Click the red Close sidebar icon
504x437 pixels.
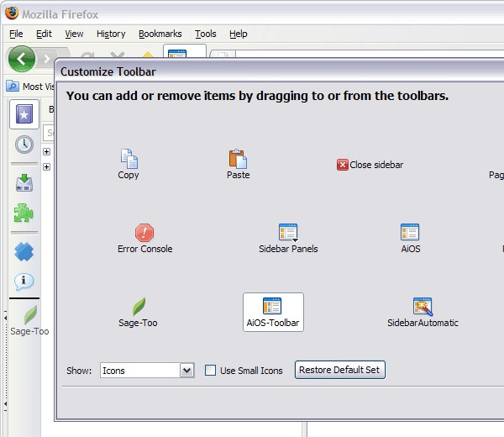343,165
